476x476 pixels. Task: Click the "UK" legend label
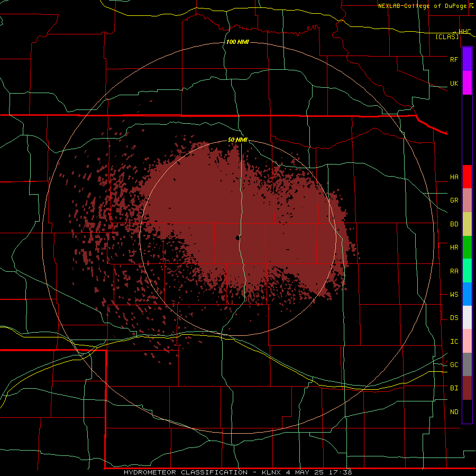click(x=454, y=84)
